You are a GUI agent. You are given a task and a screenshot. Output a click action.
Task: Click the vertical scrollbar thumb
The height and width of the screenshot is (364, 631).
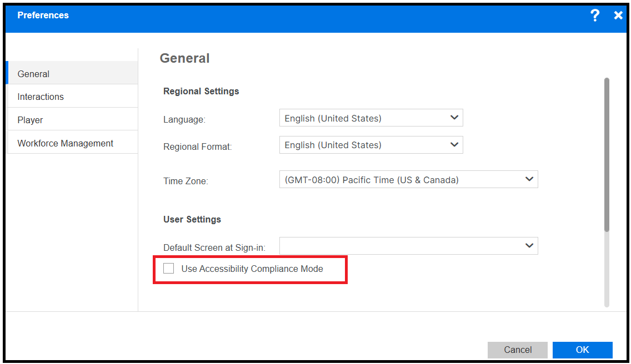pos(607,155)
